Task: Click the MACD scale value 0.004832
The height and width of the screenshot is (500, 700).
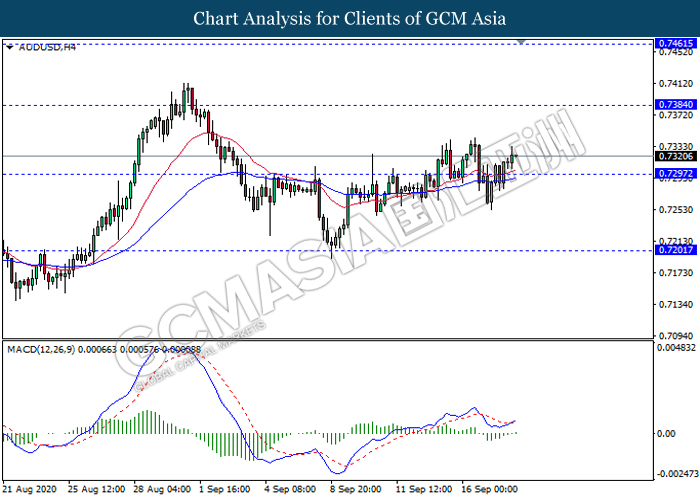Action: (676, 348)
